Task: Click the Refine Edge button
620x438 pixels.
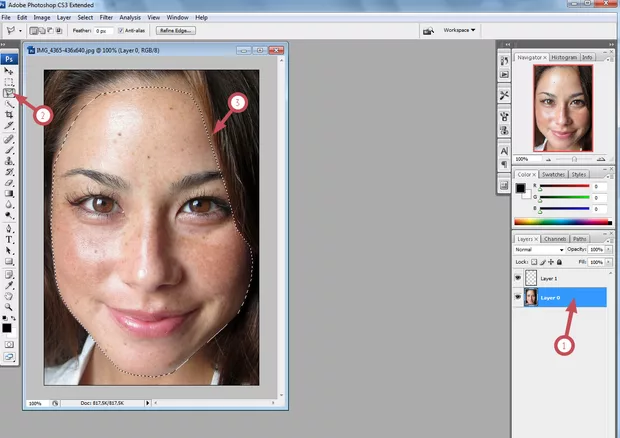Action: coord(176,30)
